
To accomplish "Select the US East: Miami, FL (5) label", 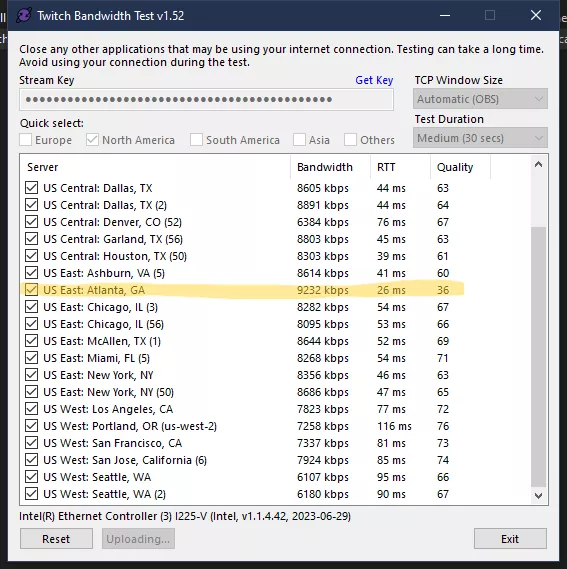I will tap(96, 358).
